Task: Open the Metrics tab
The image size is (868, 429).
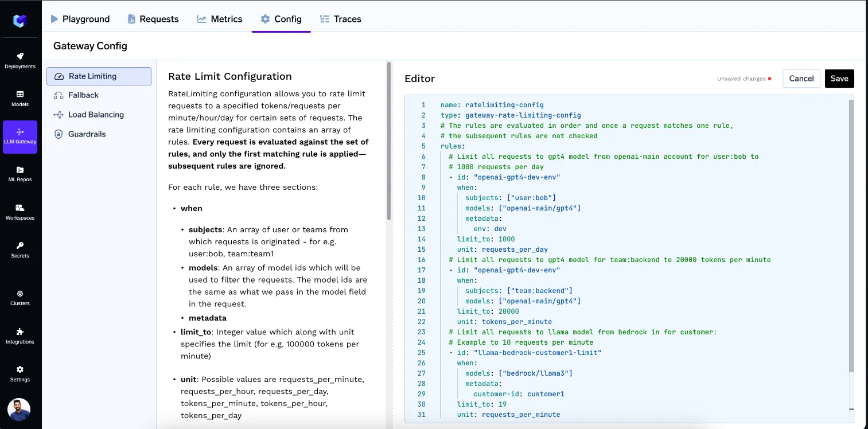Action: [220, 19]
